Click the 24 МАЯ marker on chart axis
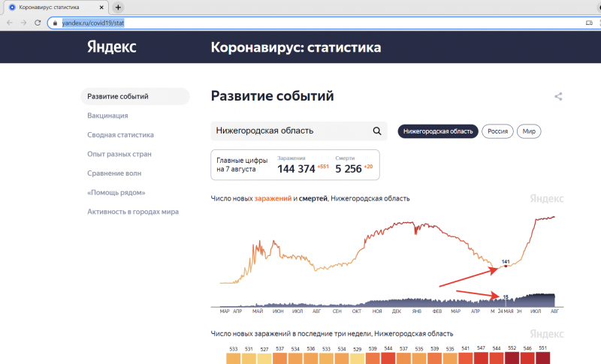 point(506,311)
